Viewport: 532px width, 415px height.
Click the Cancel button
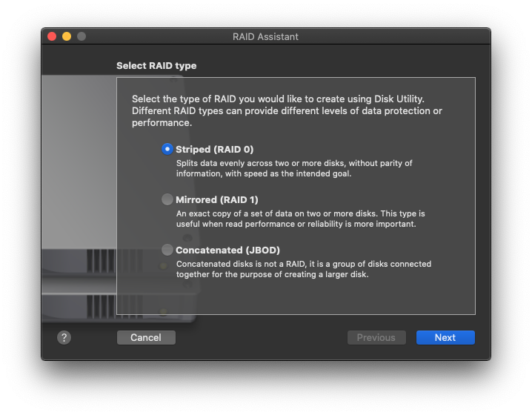146,338
